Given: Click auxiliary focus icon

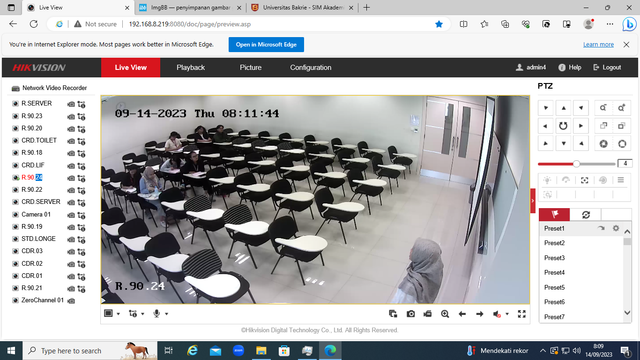Looking at the screenshot, I should pos(584,180).
